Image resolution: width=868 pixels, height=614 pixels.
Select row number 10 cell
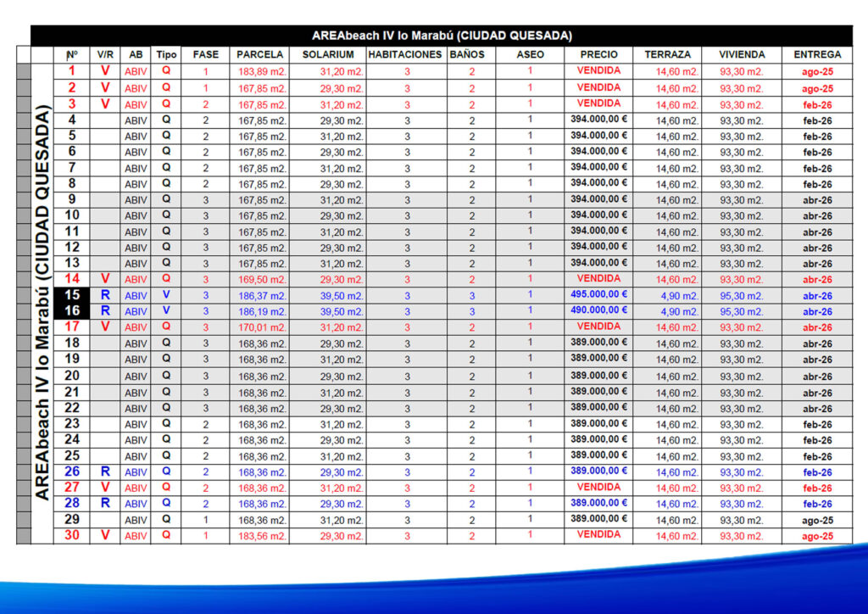[71, 215]
